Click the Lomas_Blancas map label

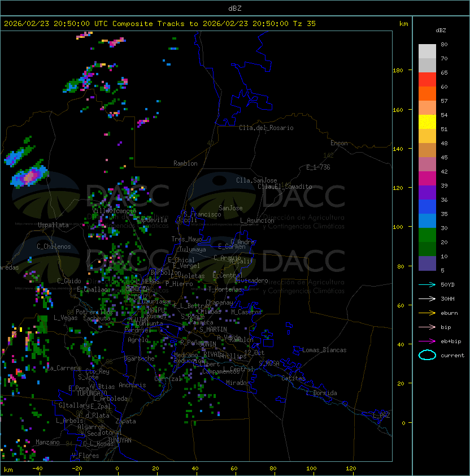tap(324, 350)
